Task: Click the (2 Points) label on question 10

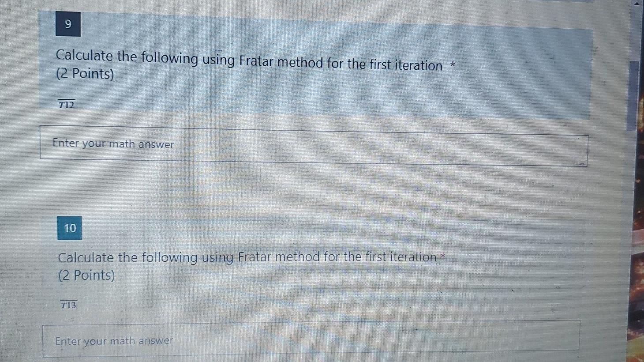Action: 86,275
